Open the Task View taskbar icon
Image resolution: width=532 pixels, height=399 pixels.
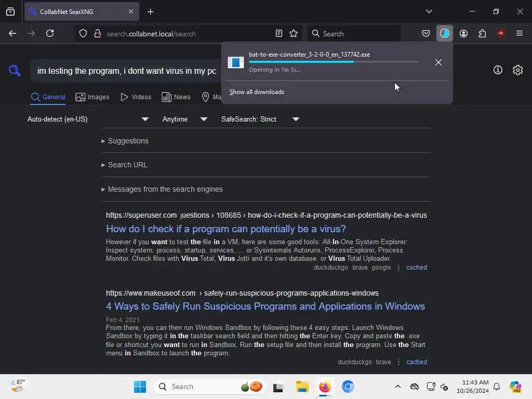278,387
